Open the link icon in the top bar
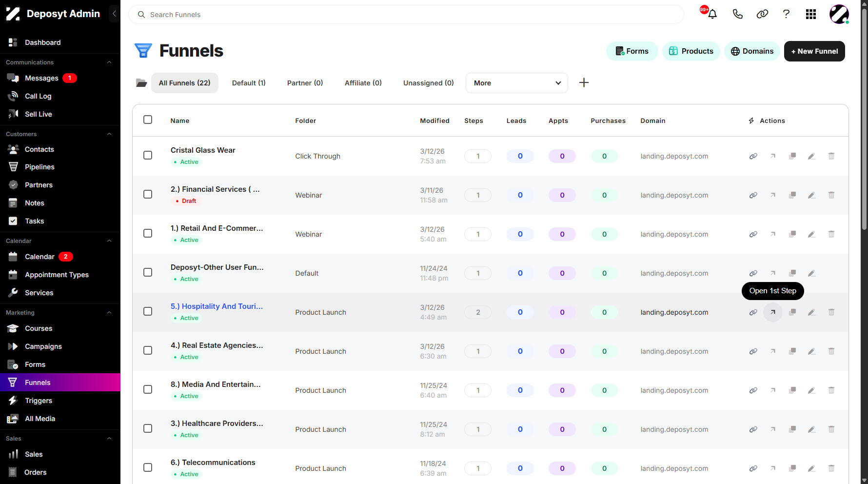868x484 pixels. pyautogui.click(x=762, y=14)
